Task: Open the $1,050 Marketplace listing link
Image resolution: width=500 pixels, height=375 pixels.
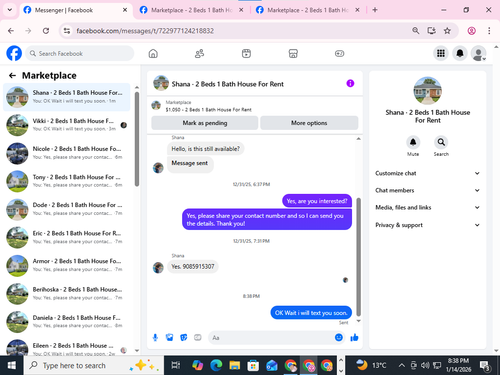Action: pos(208,110)
